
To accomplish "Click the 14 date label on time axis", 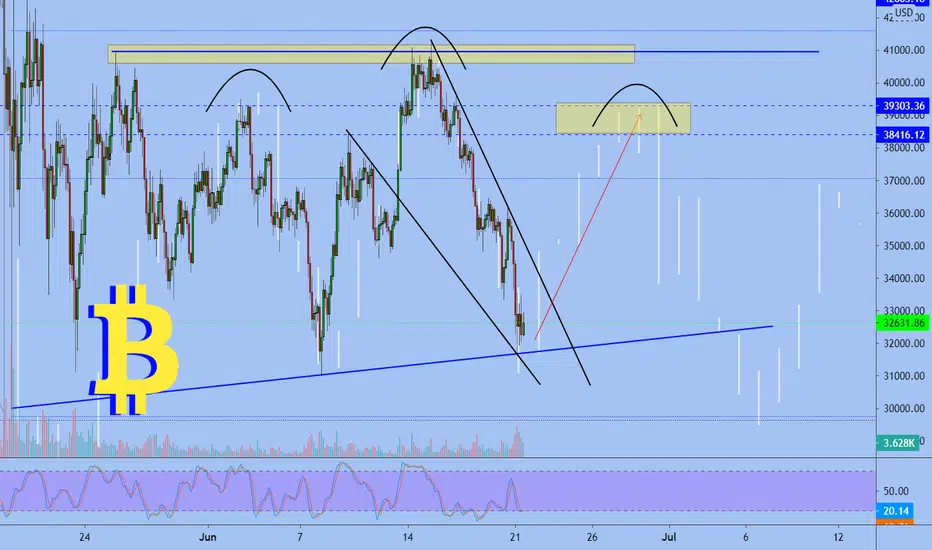I will [408, 537].
